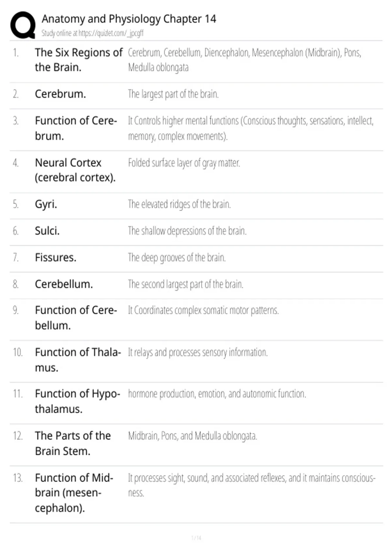
Task: Select the 'Neural Cortex (cerebral cortex).' term
Action: point(75,170)
